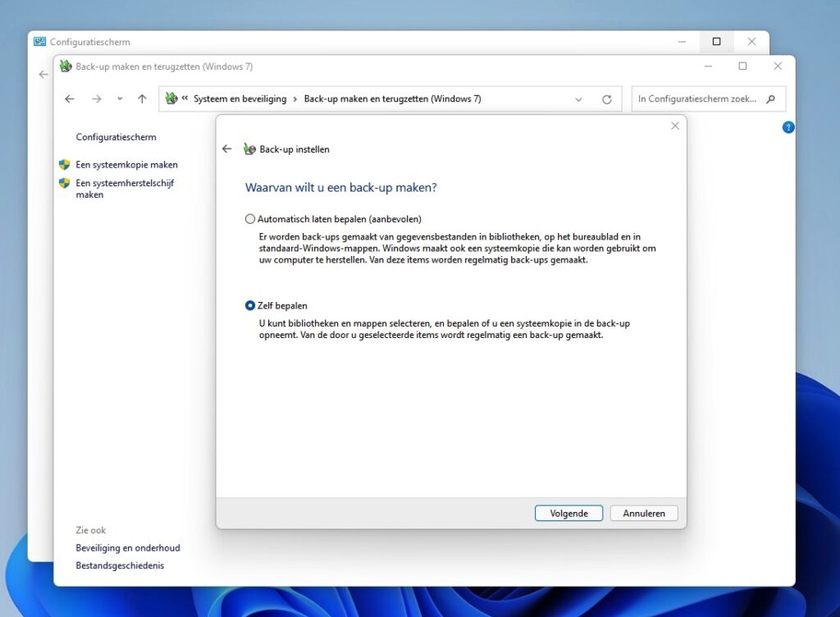This screenshot has width=840, height=617.
Task: Click the Configuratiescherm window title icon
Action: (x=39, y=42)
